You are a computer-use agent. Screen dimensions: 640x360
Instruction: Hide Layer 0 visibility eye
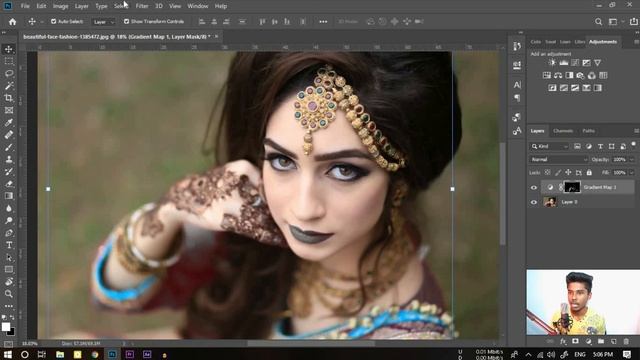point(534,202)
